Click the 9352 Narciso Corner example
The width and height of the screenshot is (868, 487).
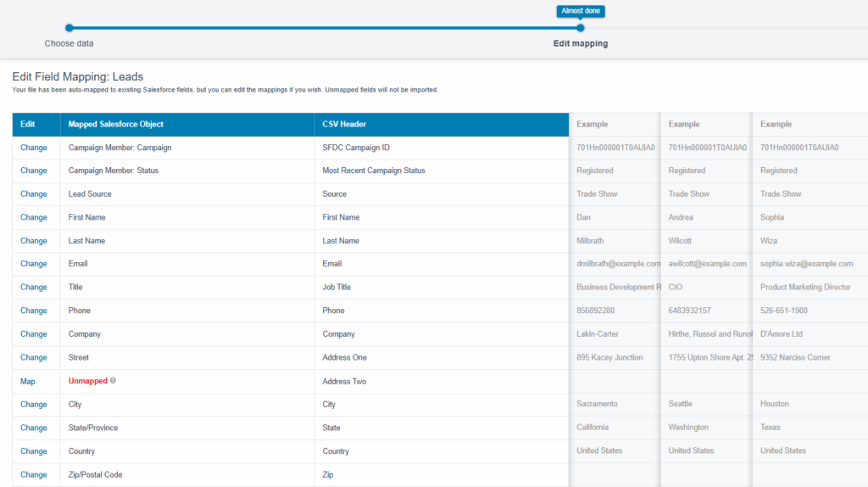point(795,357)
